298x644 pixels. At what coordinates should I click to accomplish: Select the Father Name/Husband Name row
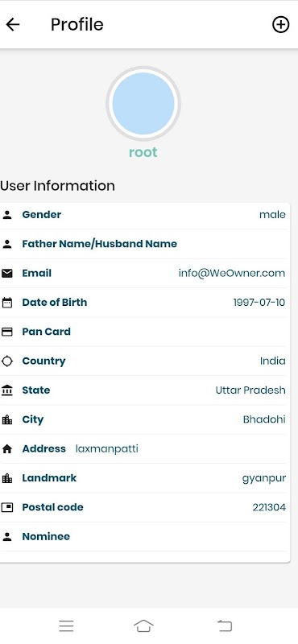pyautogui.click(x=145, y=244)
